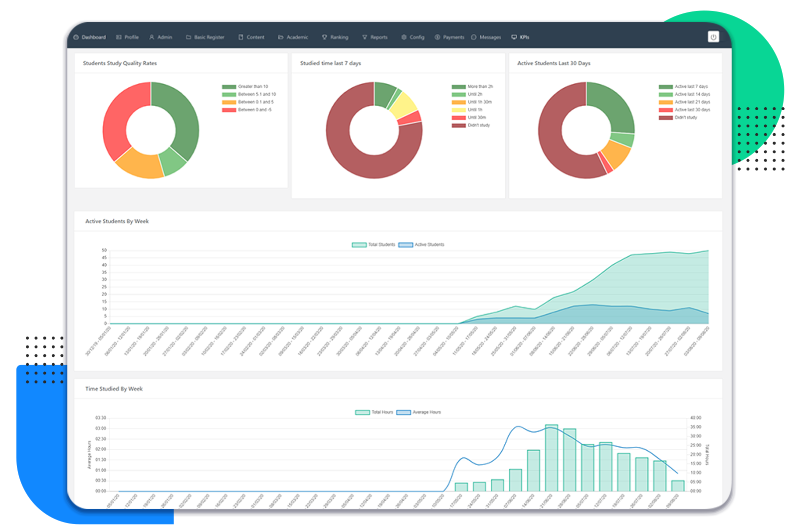Image resolution: width=798 pixels, height=532 pixels.
Task: Toggle the Active Students legend series
Action: [421, 245]
